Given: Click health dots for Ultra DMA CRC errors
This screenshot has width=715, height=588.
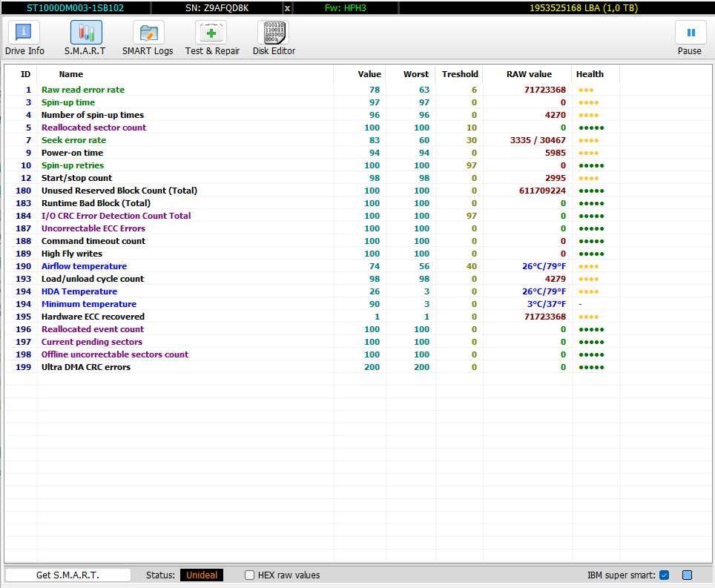Looking at the screenshot, I should coord(591,367).
